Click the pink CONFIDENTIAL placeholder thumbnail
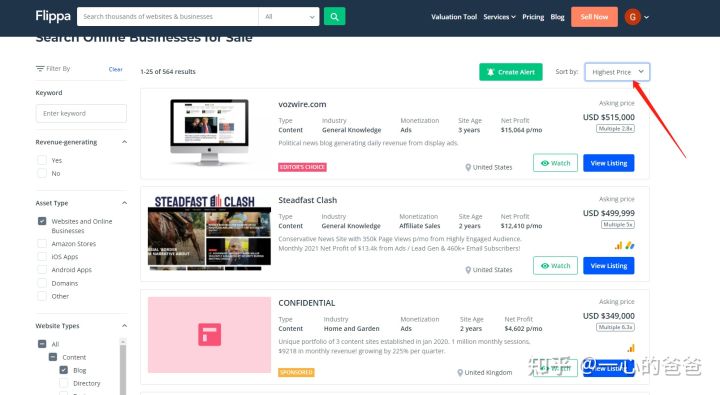Screen dimensions: 720x395 point(209,335)
